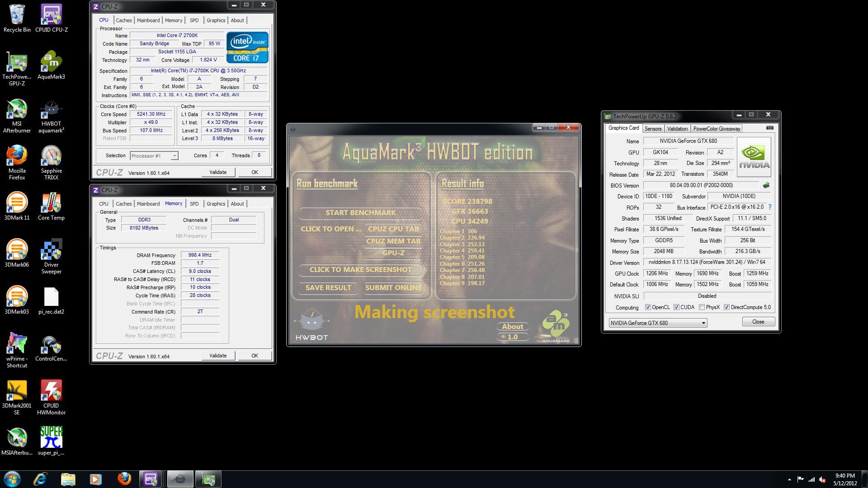Open 3DMark06 desktop icon
Screen dimensions: 868x488
pyautogui.click(x=17, y=253)
